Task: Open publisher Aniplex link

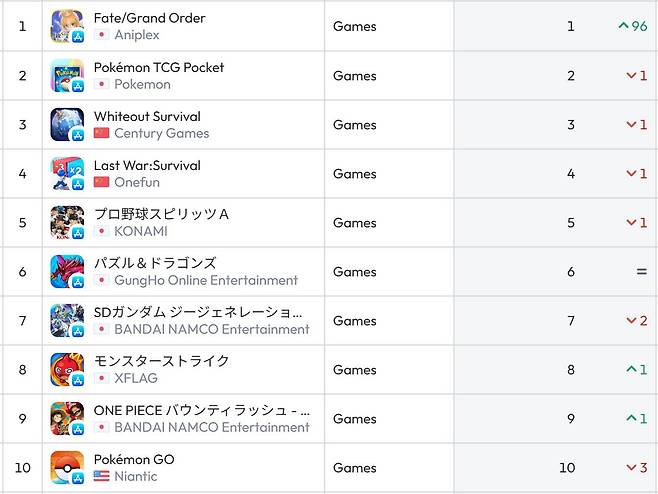Action: (136, 35)
